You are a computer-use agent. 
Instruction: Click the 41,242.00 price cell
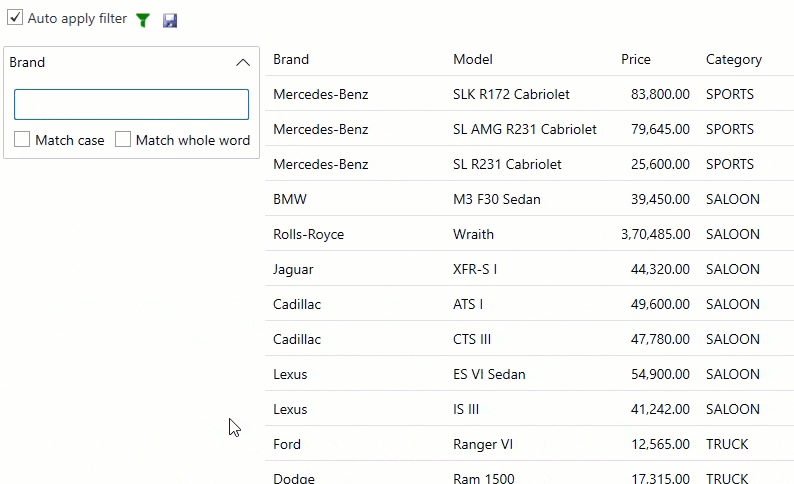(660, 409)
